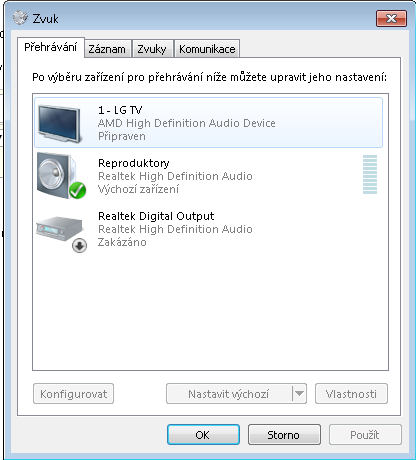Open the Zvuky tab
This screenshot has height=460, width=416.
pos(152,49)
